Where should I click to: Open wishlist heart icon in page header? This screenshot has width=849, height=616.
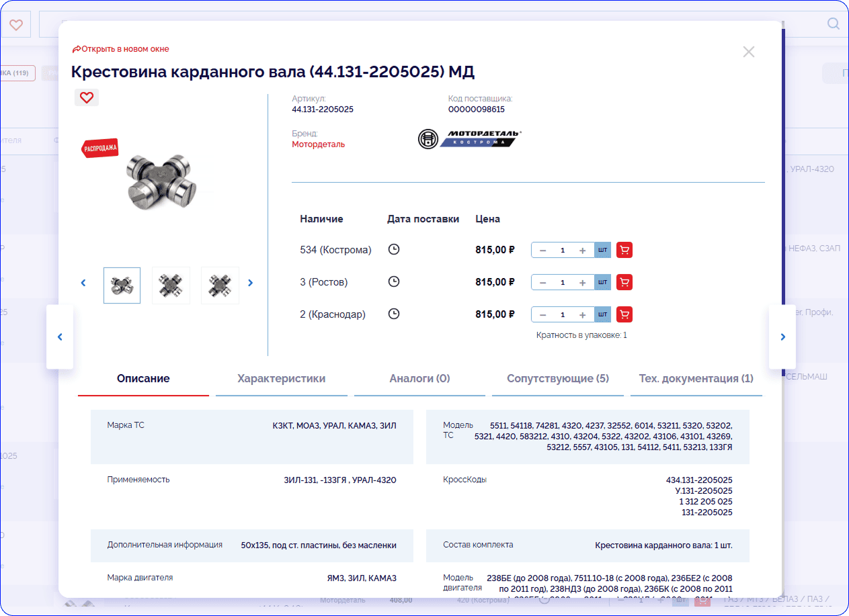tap(16, 25)
